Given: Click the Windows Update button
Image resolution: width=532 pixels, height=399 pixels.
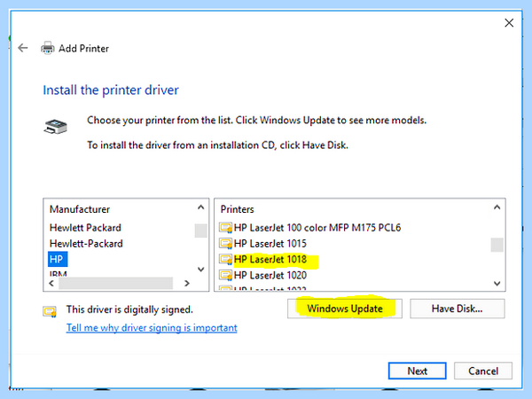Looking at the screenshot, I should (345, 309).
